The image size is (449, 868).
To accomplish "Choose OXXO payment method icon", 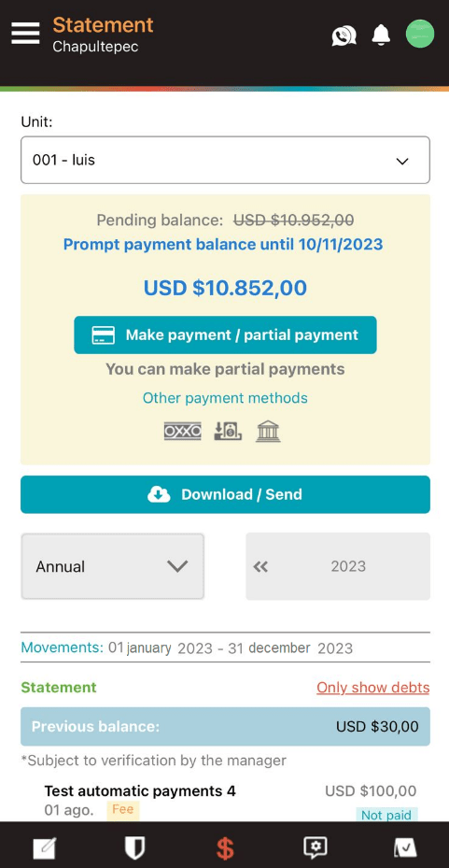I will click(182, 431).
